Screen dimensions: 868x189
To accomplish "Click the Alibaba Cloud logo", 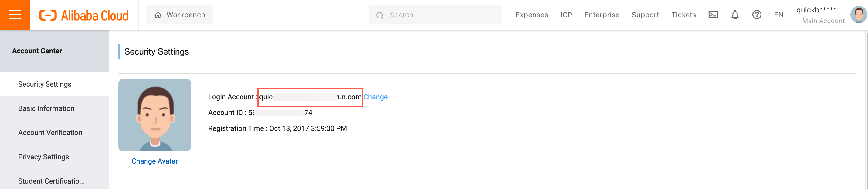I will pyautogui.click(x=84, y=15).
